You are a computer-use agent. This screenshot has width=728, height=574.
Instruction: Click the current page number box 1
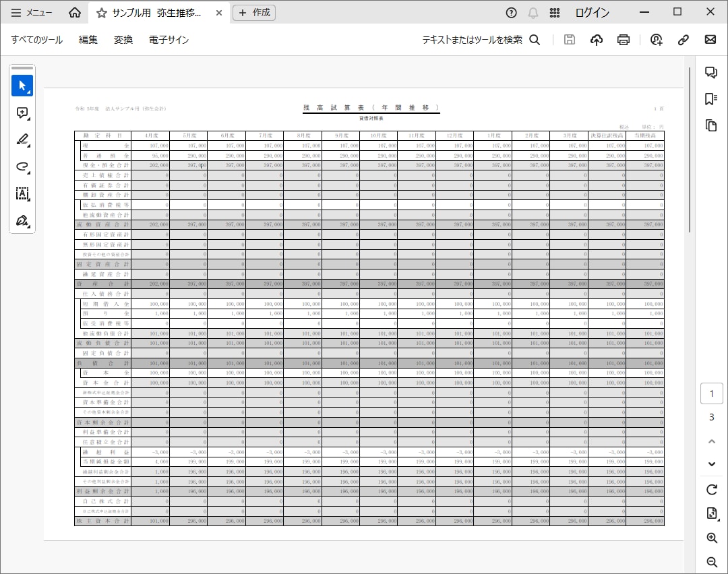711,393
